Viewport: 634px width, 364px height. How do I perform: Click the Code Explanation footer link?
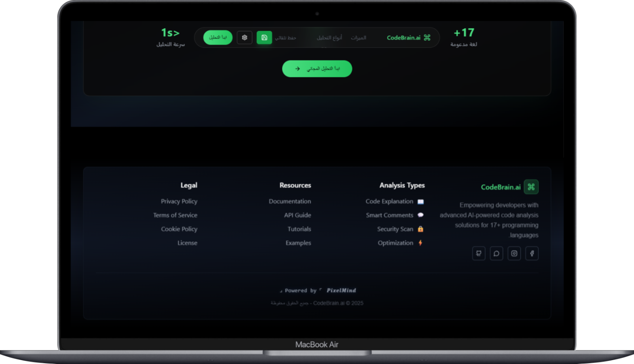(x=389, y=201)
